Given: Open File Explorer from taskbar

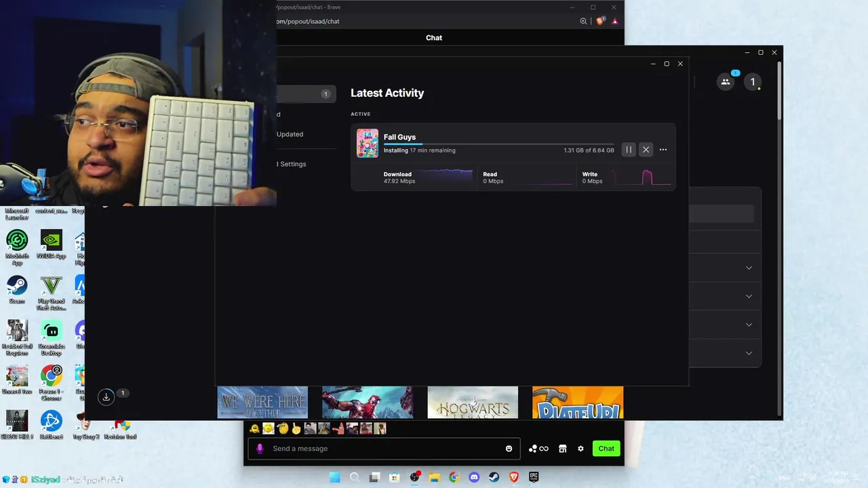Looking at the screenshot, I should (434, 477).
